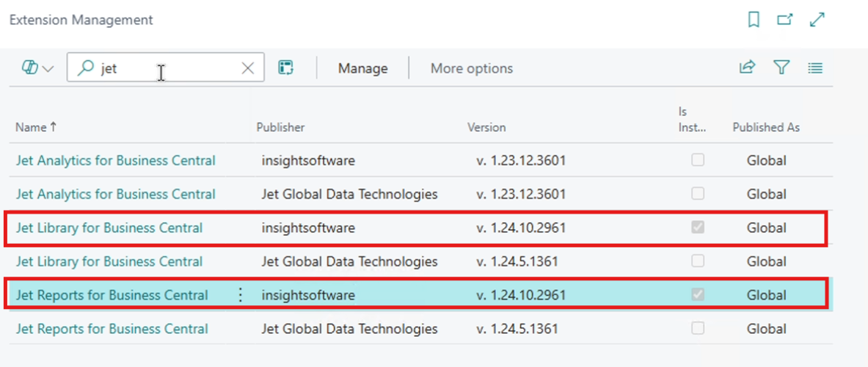Image resolution: width=868 pixels, height=367 pixels.
Task: Open Jet Reports v. 1.24.5.1361 link
Action: click(x=112, y=329)
